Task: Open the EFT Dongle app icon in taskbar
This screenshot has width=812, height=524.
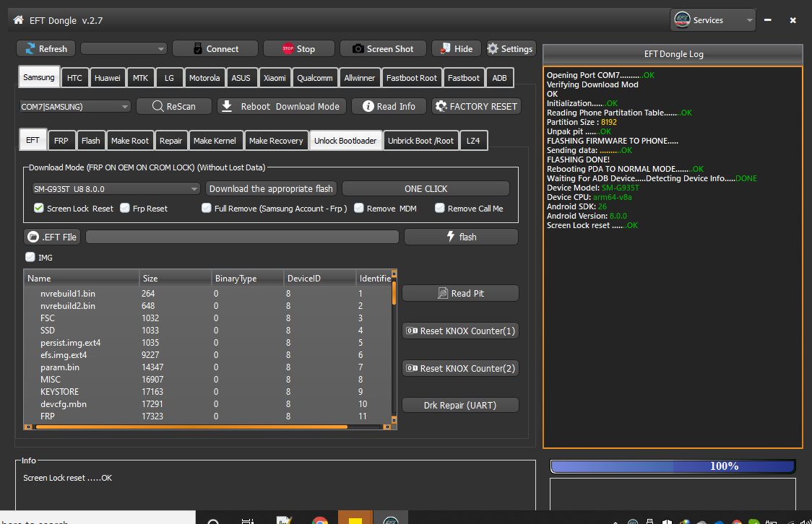Action: click(x=390, y=520)
